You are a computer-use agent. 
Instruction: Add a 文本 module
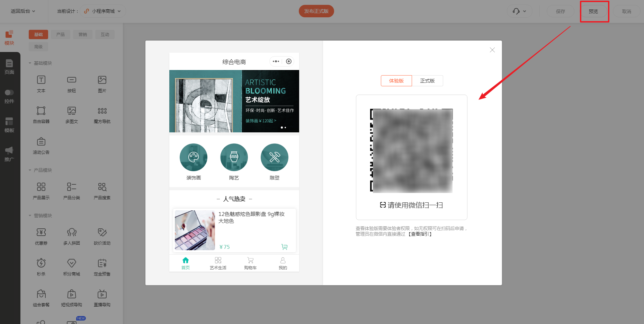coord(41,84)
